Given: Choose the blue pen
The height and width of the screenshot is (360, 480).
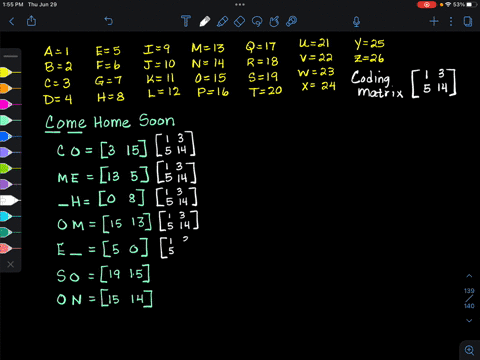Looking at the screenshot, I should pos(10,136).
